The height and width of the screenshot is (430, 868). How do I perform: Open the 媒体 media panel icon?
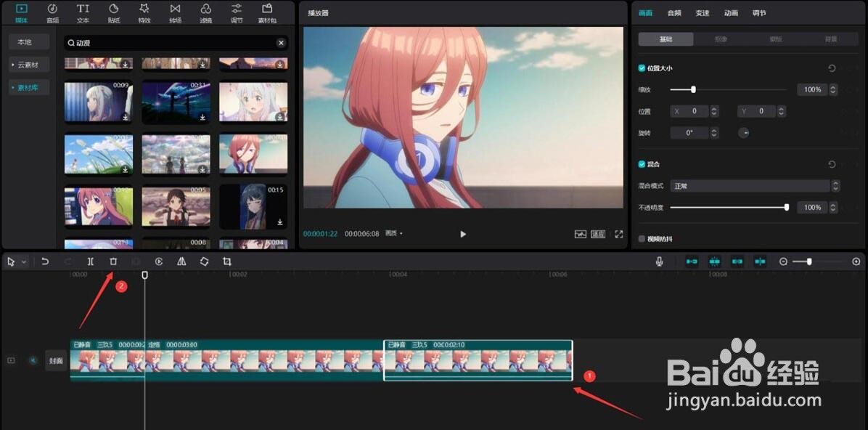(22, 13)
